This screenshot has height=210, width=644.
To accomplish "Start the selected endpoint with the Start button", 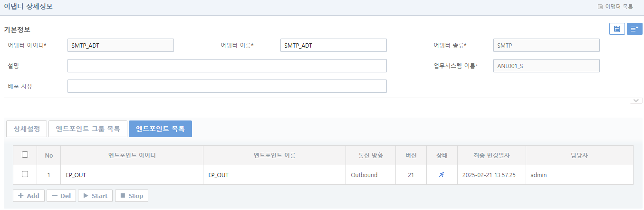I will click(95, 196).
